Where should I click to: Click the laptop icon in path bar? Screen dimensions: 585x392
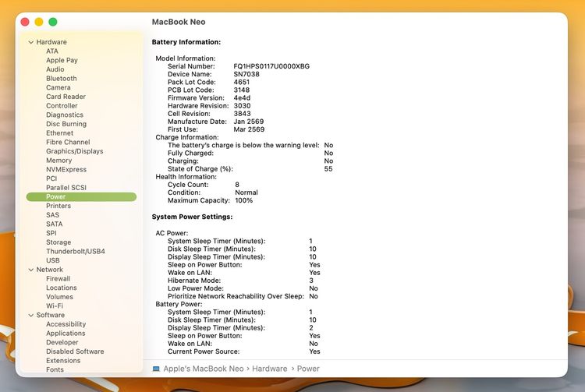156,369
